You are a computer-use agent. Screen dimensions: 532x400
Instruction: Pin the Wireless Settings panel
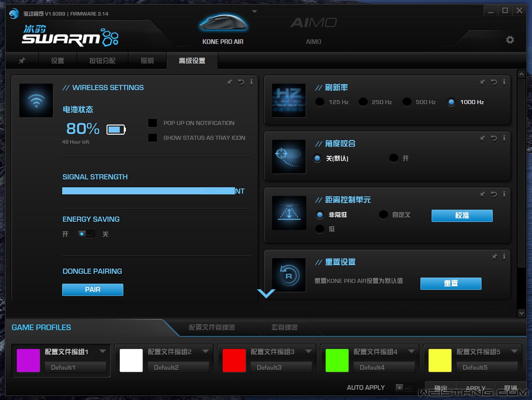tap(229, 82)
